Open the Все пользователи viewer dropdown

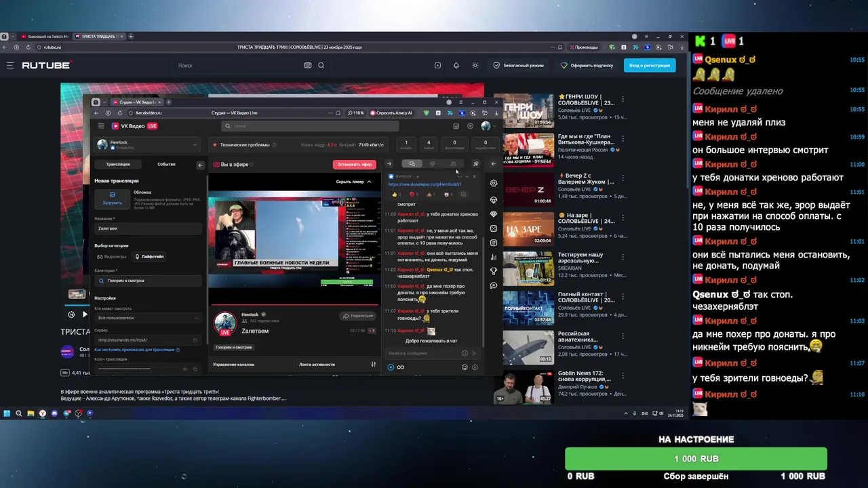[148, 318]
